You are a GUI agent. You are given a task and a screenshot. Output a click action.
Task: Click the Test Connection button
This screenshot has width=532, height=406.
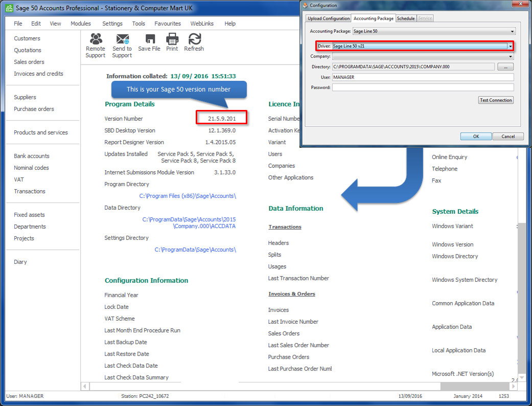[x=495, y=100]
